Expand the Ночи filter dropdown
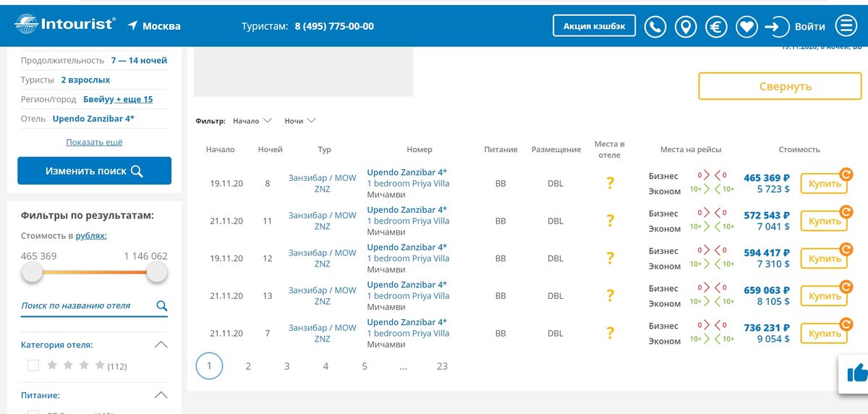The width and height of the screenshot is (868, 414). pos(299,121)
